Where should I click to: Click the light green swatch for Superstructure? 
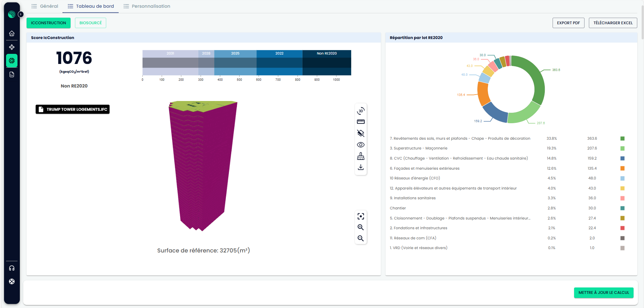(622, 148)
